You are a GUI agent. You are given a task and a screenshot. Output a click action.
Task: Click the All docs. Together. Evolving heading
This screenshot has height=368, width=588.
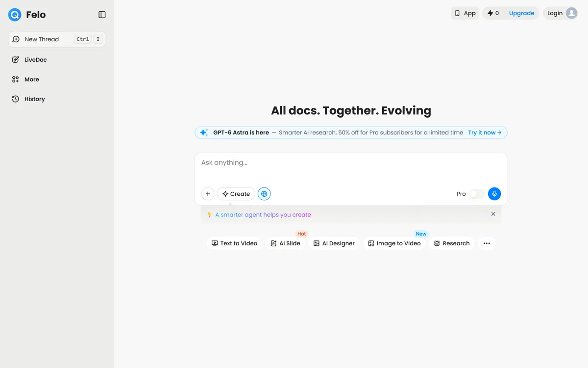pyautogui.click(x=351, y=110)
